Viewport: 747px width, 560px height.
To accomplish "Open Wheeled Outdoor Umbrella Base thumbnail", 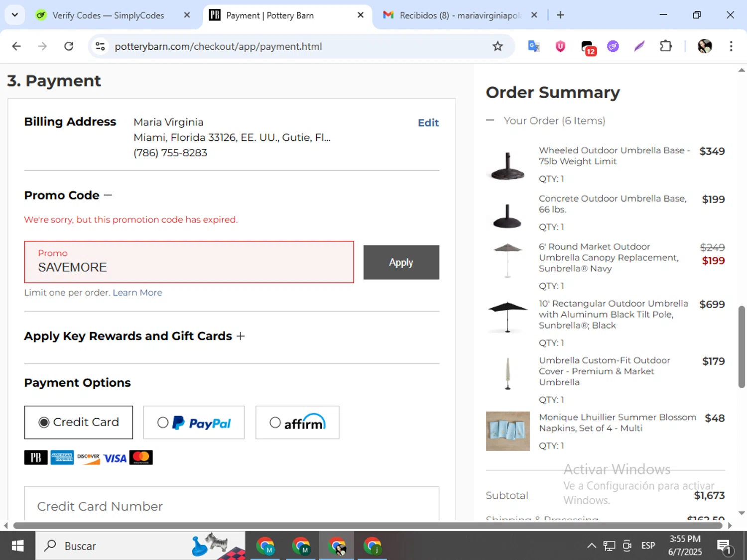I will [507, 165].
